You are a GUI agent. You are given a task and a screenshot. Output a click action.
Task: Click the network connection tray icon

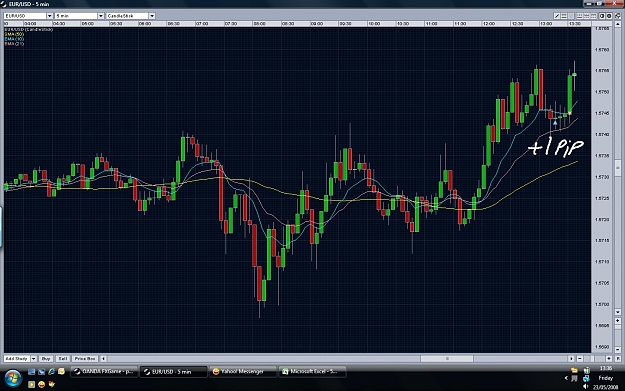(x=586, y=379)
